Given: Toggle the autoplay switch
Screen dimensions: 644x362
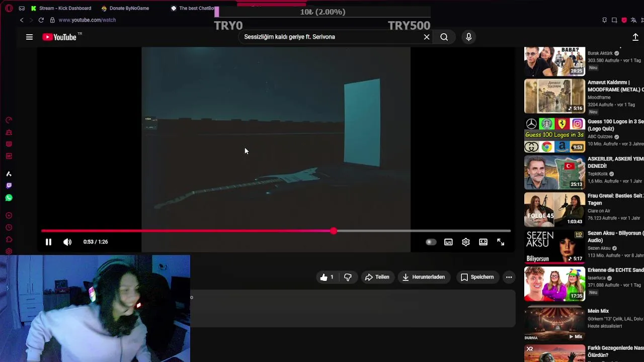Looking at the screenshot, I should [430, 242].
